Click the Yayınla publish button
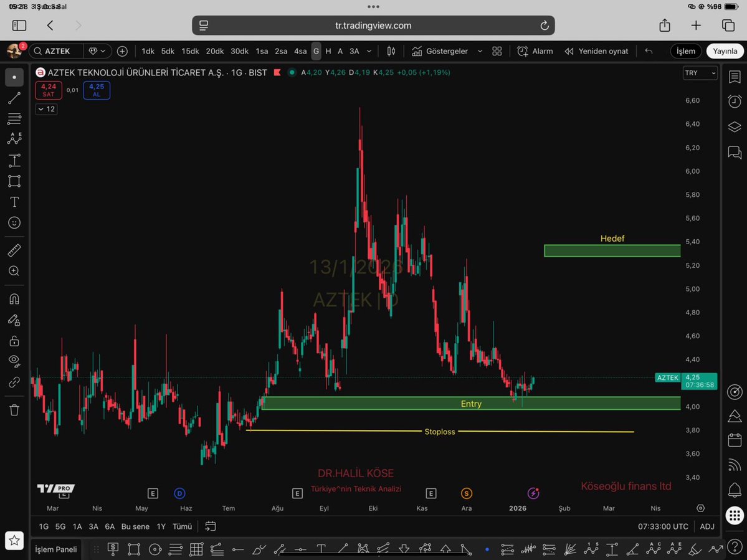The height and width of the screenshot is (560, 747). 725,51
